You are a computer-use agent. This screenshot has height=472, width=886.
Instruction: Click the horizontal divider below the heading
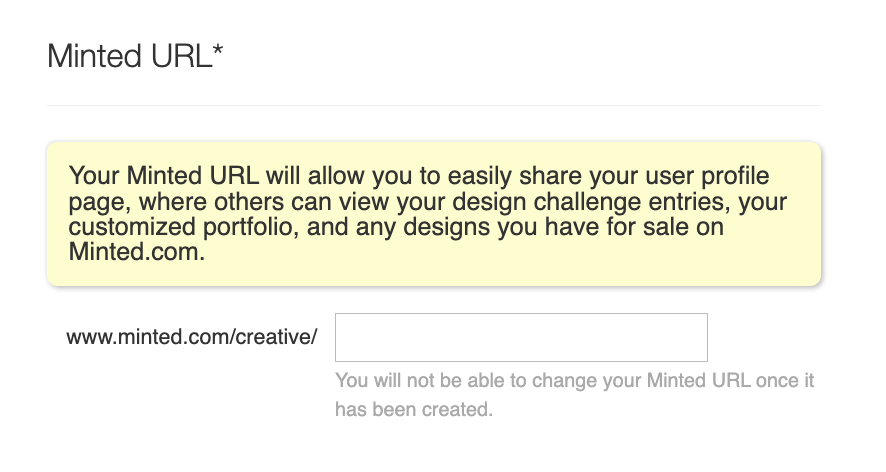433,105
